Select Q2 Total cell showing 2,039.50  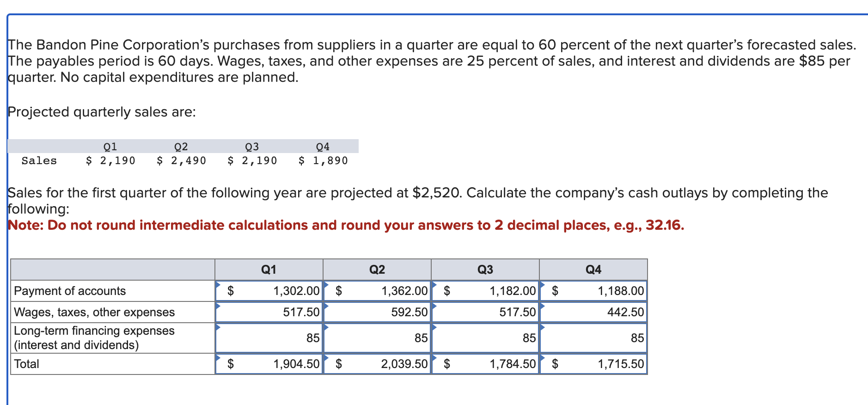pyautogui.click(x=377, y=364)
